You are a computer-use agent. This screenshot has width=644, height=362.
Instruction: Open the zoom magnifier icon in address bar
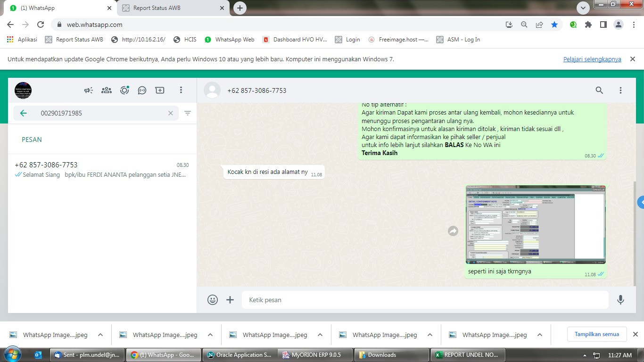pos(524,25)
